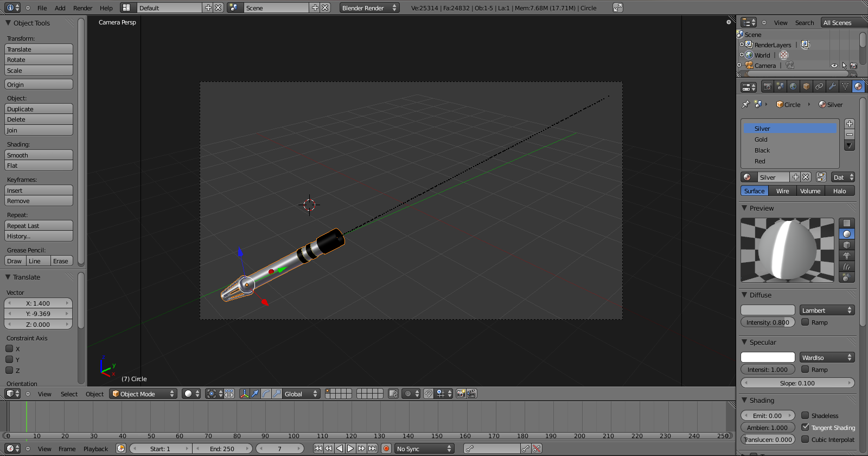
Task: Disable the Tangent Shading checkbox
Action: (x=805, y=427)
